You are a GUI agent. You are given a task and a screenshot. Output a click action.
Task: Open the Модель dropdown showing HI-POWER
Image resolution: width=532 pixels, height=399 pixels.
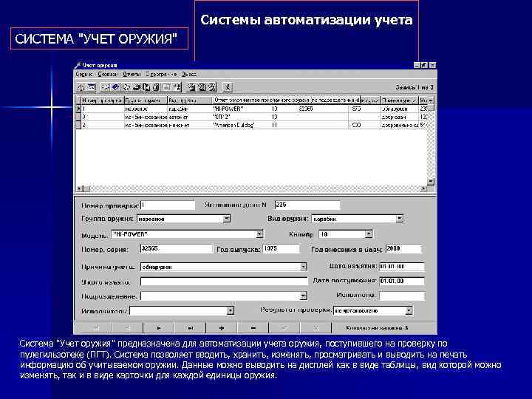(x=259, y=233)
